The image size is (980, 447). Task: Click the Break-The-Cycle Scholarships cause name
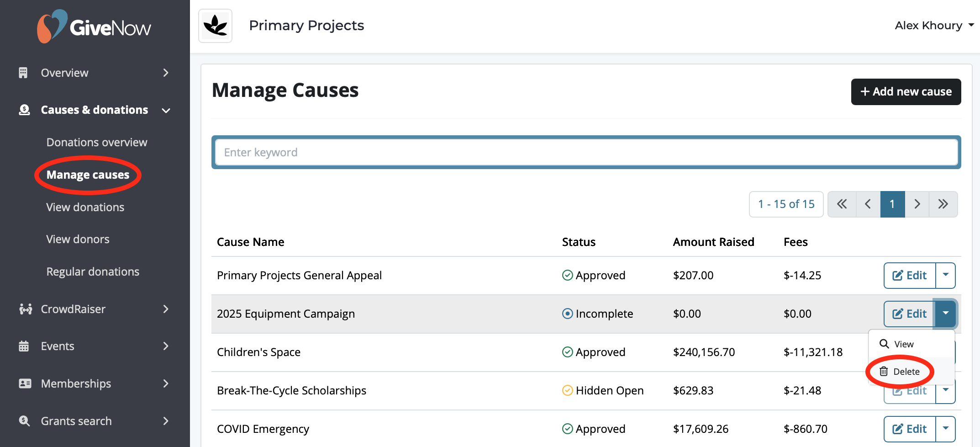click(x=291, y=390)
